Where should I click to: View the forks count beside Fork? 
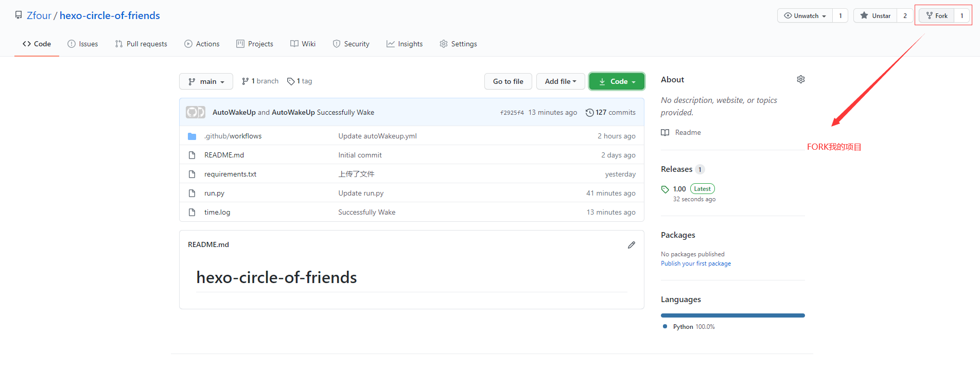pos(961,16)
